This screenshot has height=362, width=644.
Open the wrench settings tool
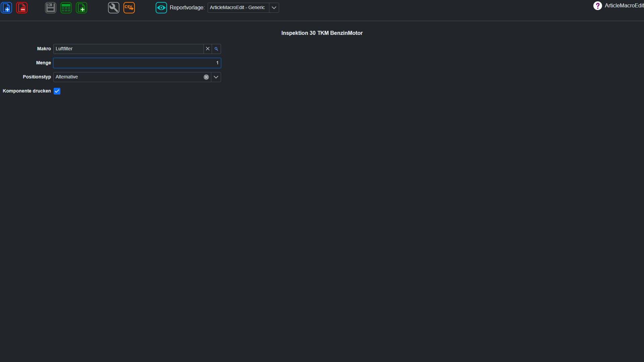(114, 8)
